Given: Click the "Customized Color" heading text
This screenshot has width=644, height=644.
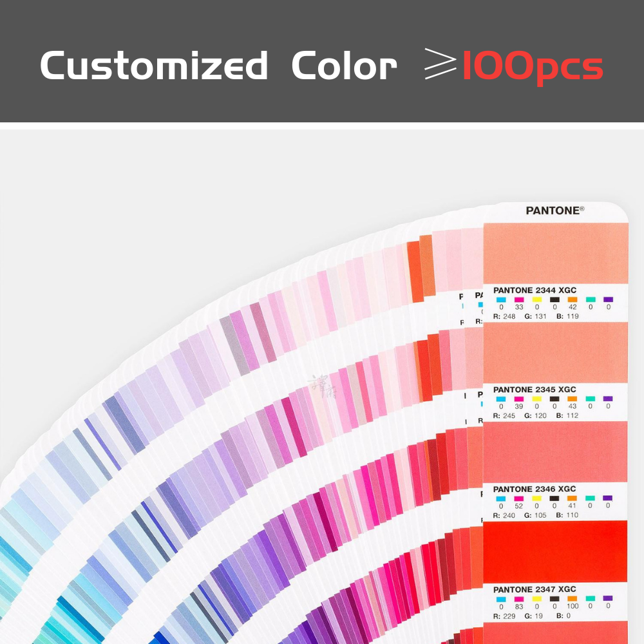Looking at the screenshot, I should [218, 66].
